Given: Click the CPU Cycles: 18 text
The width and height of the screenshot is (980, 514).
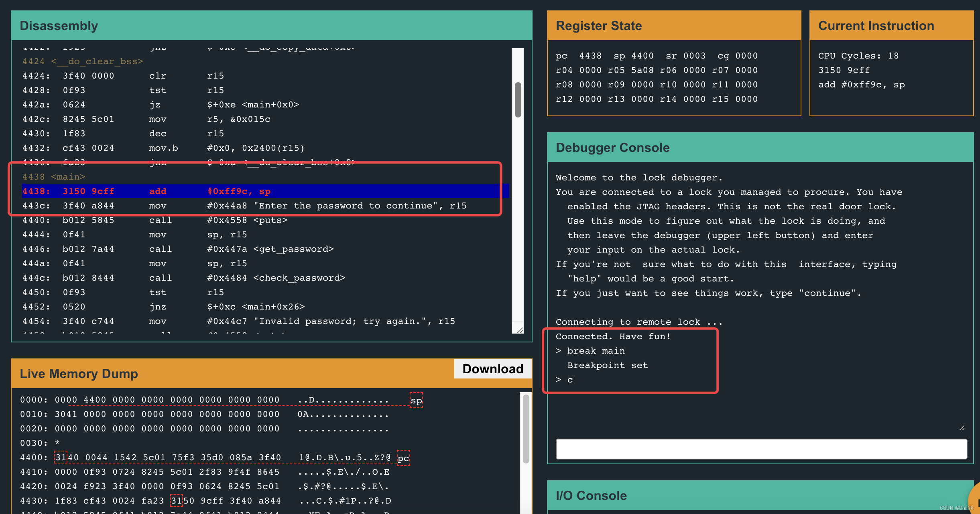Looking at the screenshot, I should pyautogui.click(x=858, y=56).
